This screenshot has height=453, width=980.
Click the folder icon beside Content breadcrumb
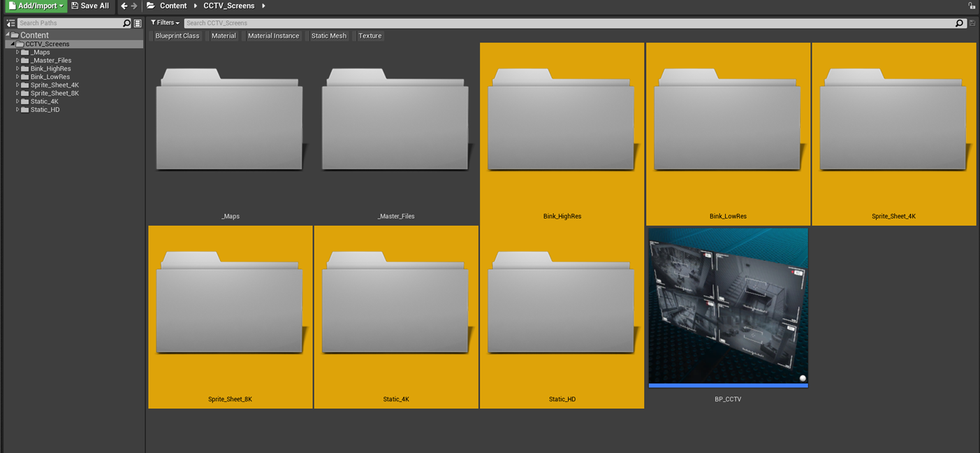click(x=151, y=6)
